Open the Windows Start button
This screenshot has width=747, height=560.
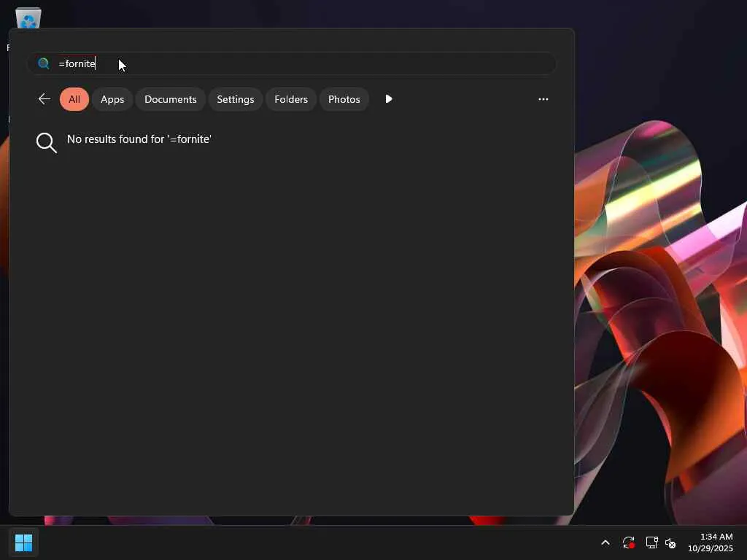pos(23,542)
